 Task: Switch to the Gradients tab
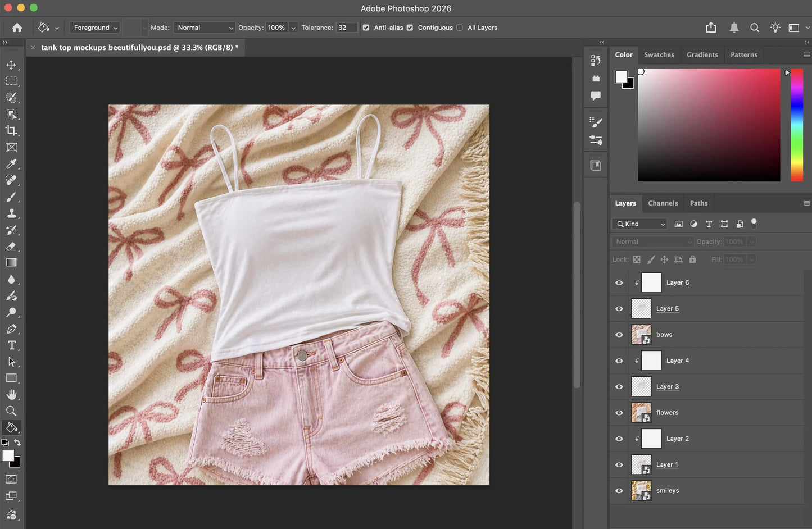702,55
